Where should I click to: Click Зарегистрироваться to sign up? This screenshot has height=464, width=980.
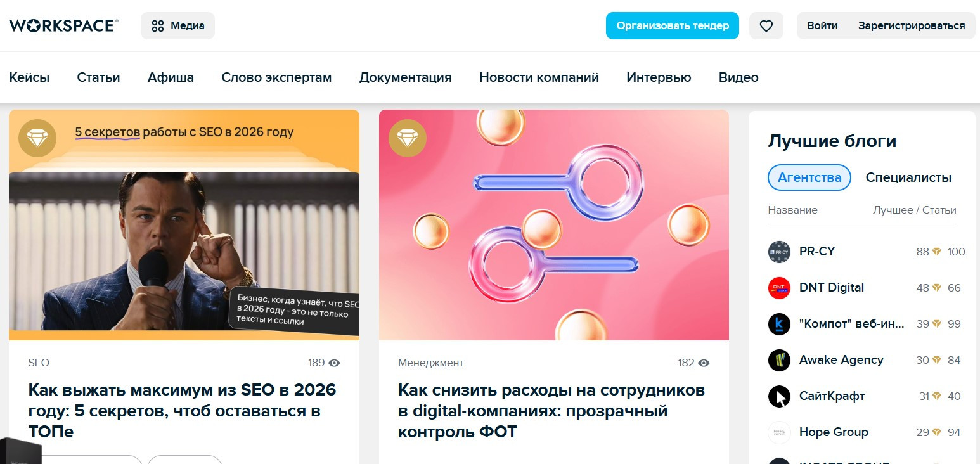pyautogui.click(x=912, y=26)
